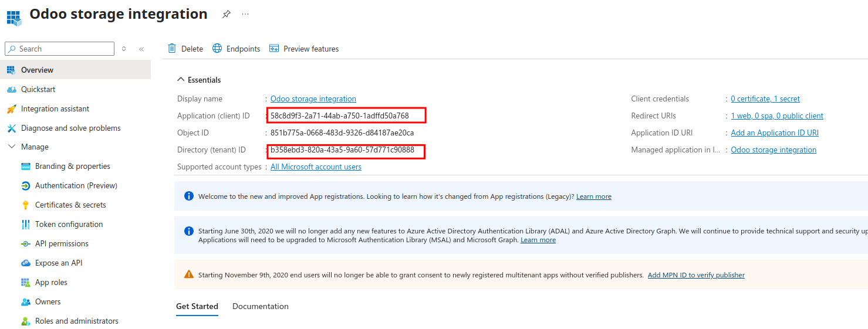Click the info icon in the welcome banner

click(189, 196)
